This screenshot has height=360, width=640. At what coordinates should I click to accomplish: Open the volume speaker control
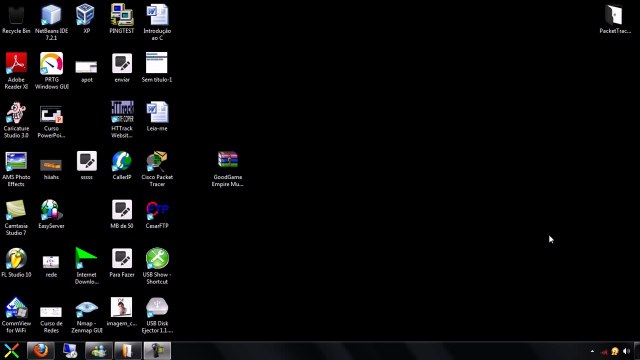(x=626, y=351)
